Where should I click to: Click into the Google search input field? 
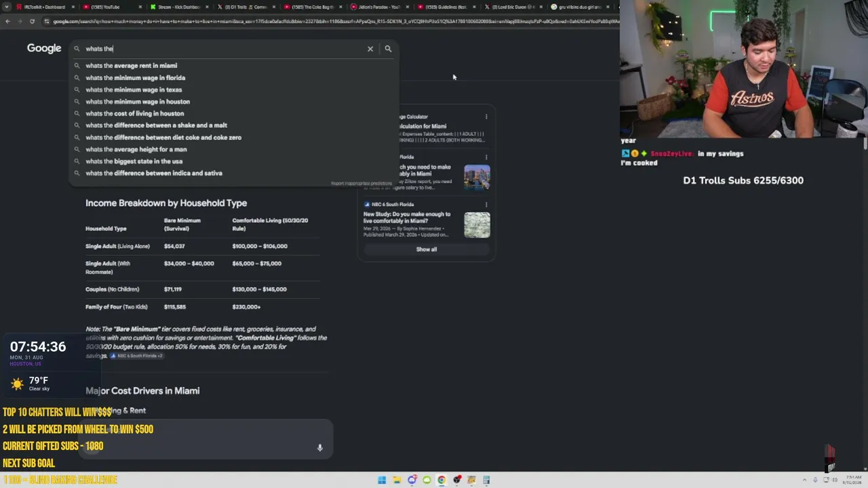(x=224, y=49)
